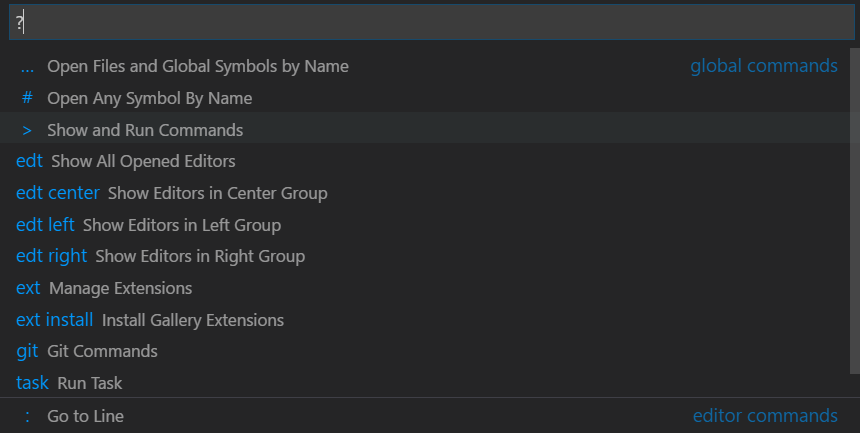Screen dimensions: 860x433
Task: Open 'Show Editors in Right Group'
Action: click(200, 256)
